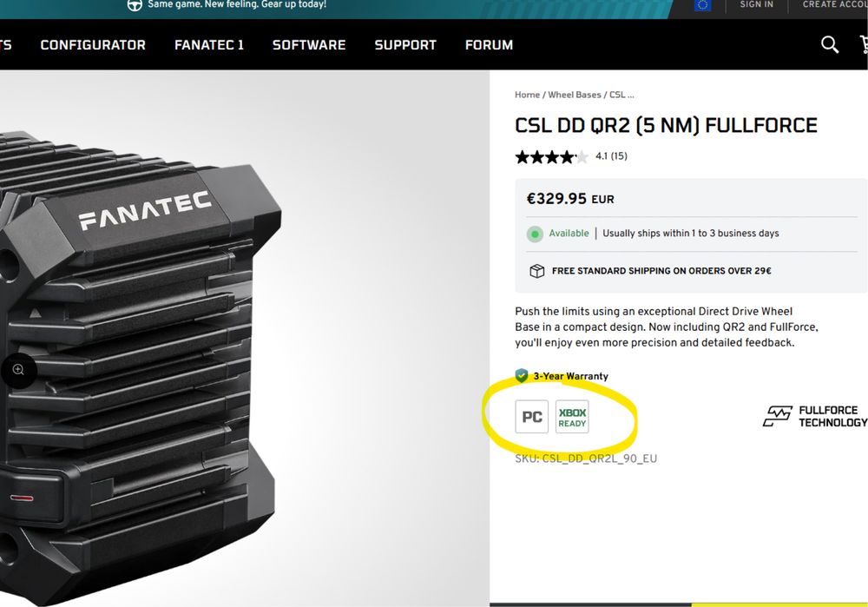Open the Fanatec 1 menu item
Image resolution: width=868 pixels, height=607 pixels.
click(x=209, y=45)
